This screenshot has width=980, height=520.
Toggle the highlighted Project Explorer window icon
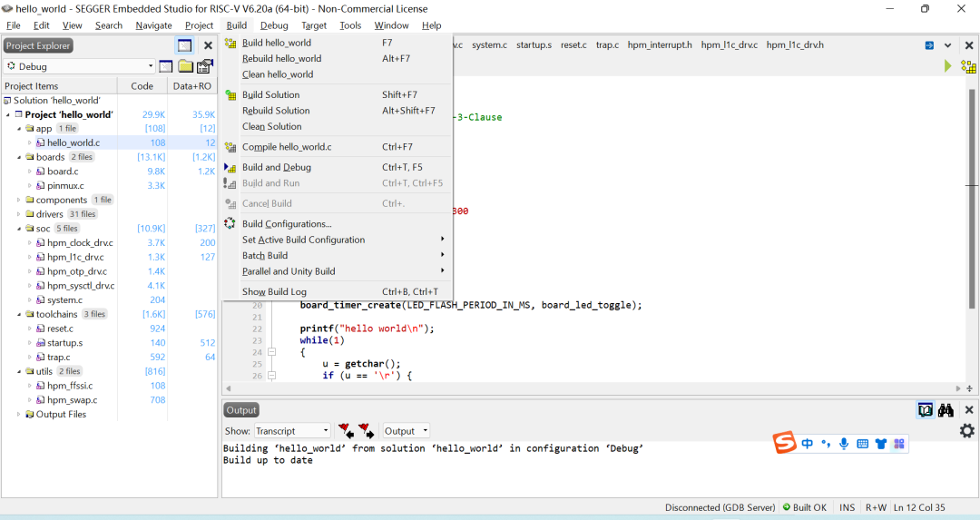click(x=184, y=45)
